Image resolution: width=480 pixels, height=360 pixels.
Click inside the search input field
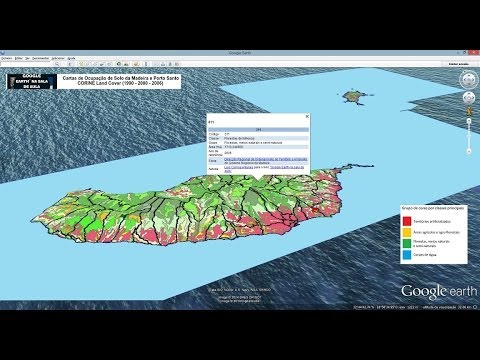pos(27,64)
